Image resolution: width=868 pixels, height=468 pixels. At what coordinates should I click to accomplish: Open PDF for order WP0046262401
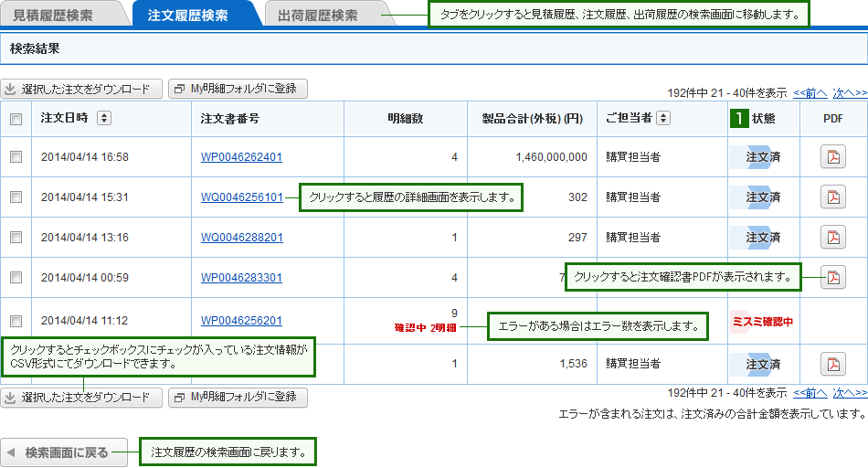click(x=832, y=157)
